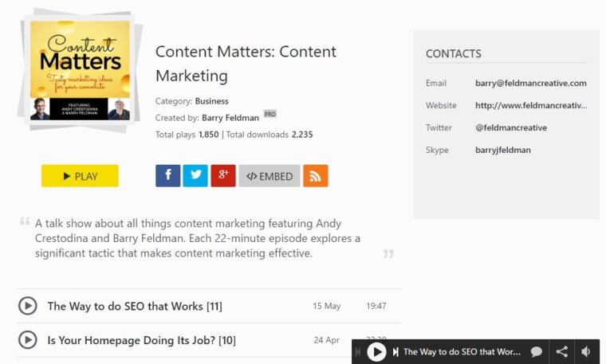
Task: Click the track title in the player bar
Action: point(462,352)
